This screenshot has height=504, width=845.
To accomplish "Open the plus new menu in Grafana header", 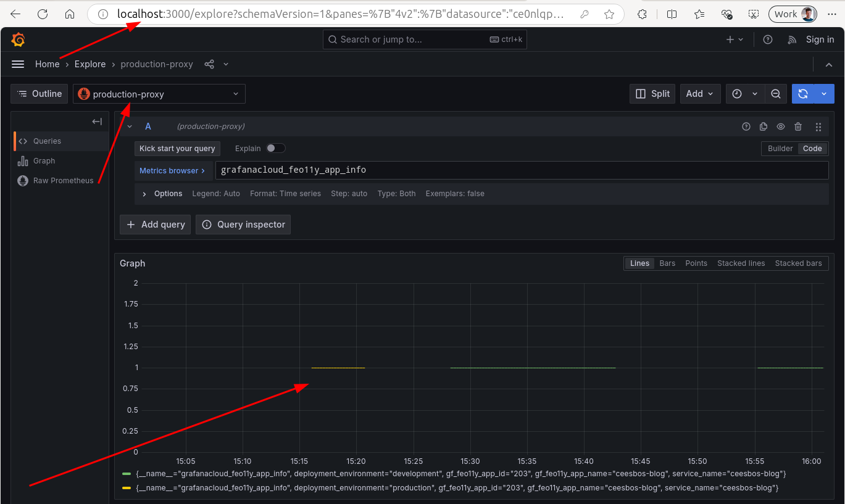I will (x=735, y=39).
